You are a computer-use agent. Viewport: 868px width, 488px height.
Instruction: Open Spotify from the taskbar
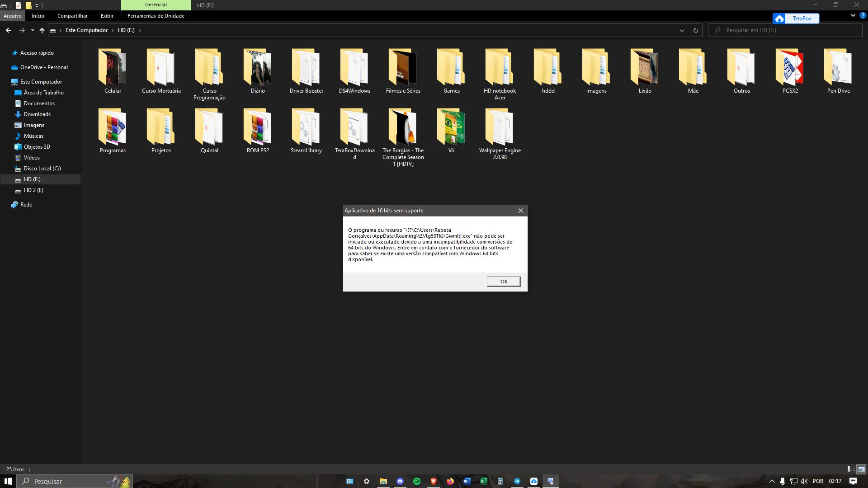(417, 481)
